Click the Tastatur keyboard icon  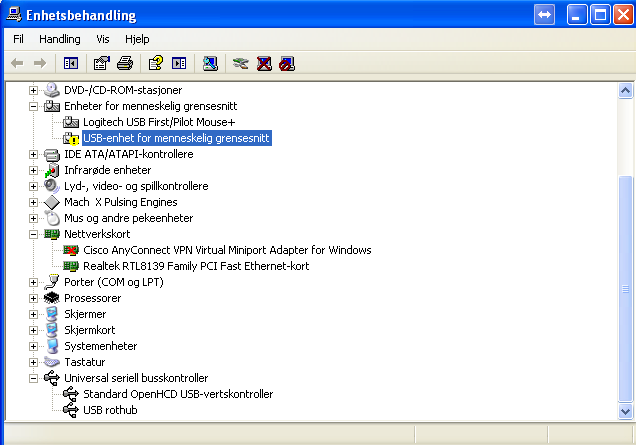click(x=52, y=362)
